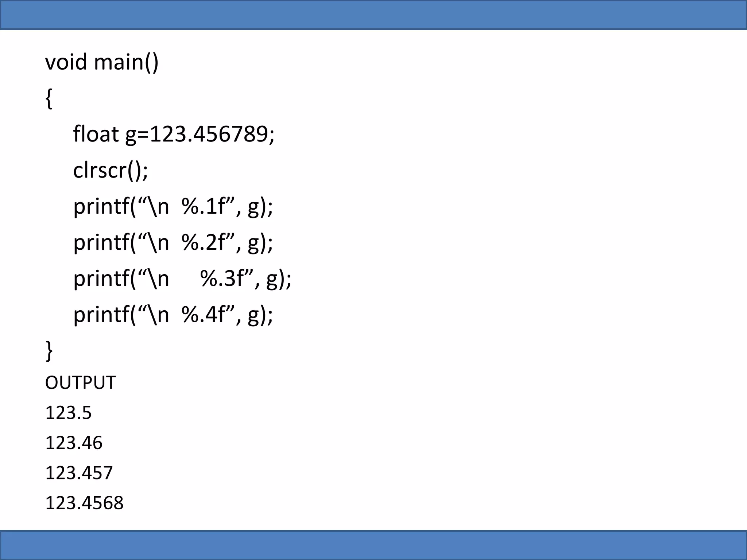Click the clrscr(); statement
Screen dimensions: 747x560
pos(111,170)
